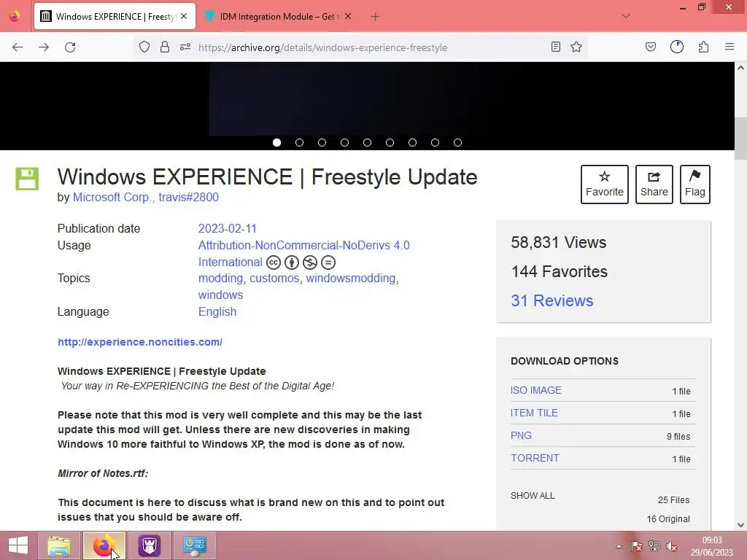Show hidden system tray icons
This screenshot has width=747, height=560.
click(x=619, y=546)
